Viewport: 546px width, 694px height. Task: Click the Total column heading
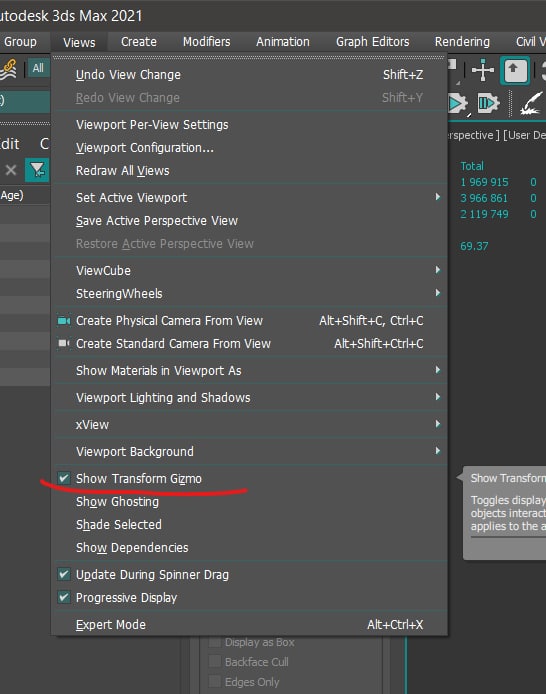click(472, 166)
